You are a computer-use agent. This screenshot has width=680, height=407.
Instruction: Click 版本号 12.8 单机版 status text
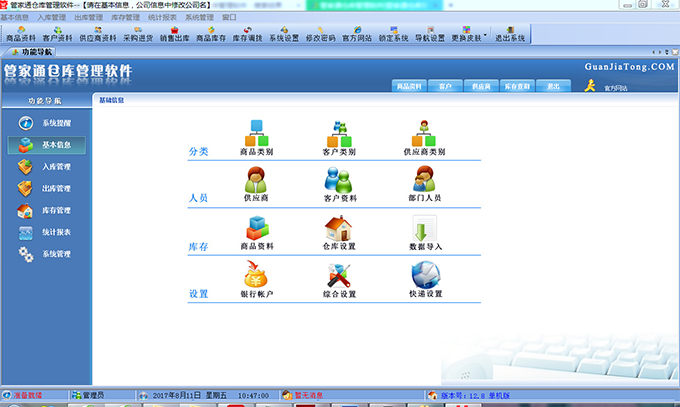pos(475,395)
